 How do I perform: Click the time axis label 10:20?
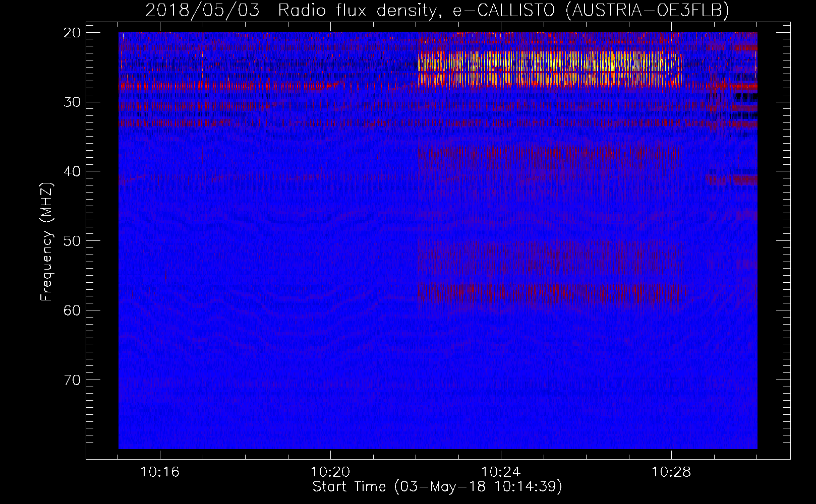(330, 472)
